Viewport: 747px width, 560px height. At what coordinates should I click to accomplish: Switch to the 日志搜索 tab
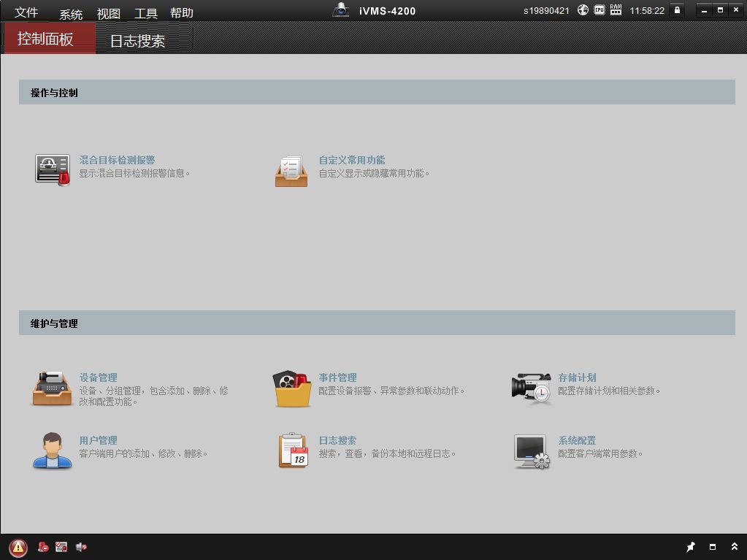coord(137,41)
